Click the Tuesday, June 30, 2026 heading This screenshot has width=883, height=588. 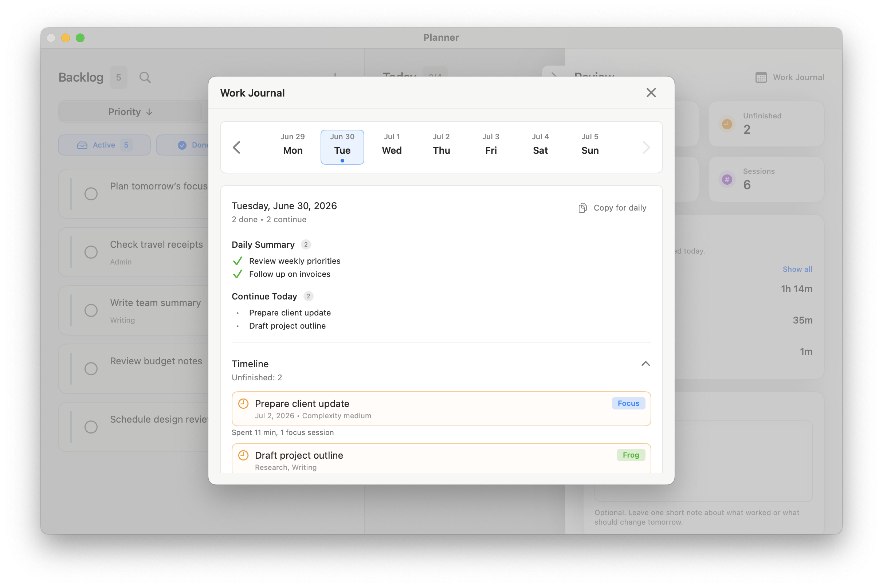tap(284, 206)
